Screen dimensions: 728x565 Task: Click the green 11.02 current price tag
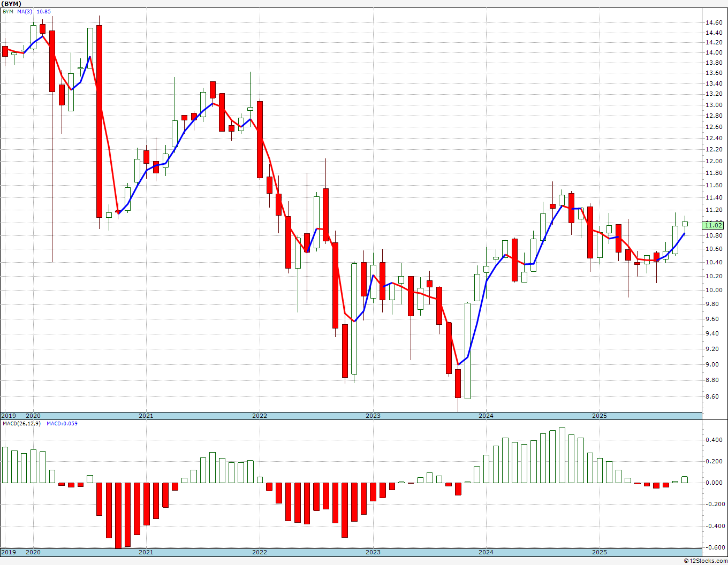[x=715, y=225]
